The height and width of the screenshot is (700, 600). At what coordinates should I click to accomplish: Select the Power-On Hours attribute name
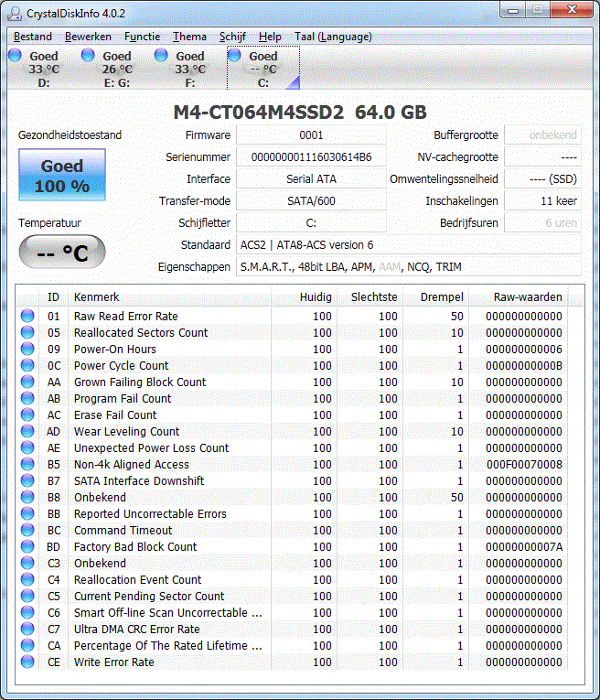tap(115, 349)
